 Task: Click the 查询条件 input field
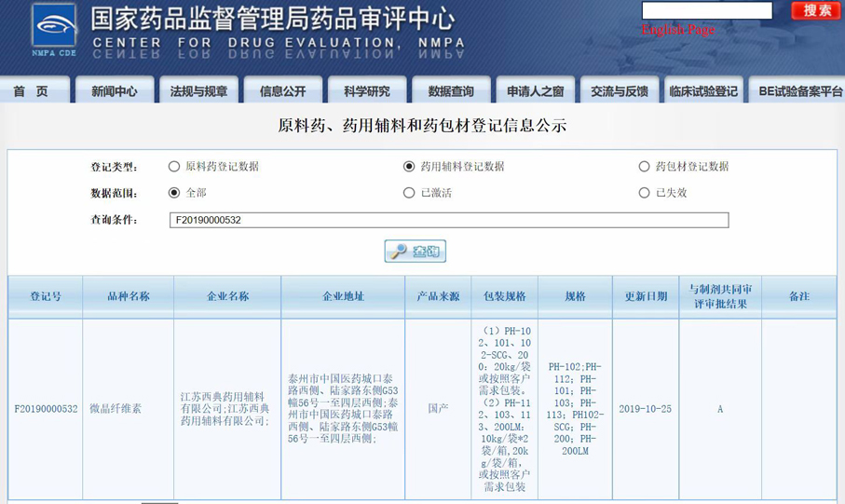click(448, 221)
